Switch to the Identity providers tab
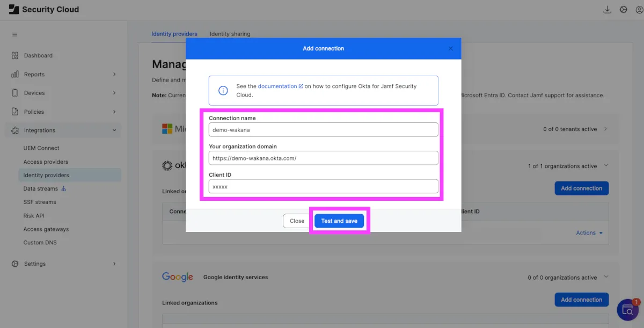Image resolution: width=644 pixels, height=328 pixels. [174, 34]
